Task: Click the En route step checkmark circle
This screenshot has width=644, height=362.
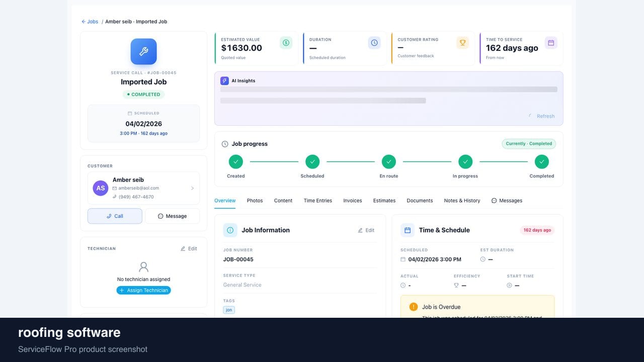Action: (389, 162)
